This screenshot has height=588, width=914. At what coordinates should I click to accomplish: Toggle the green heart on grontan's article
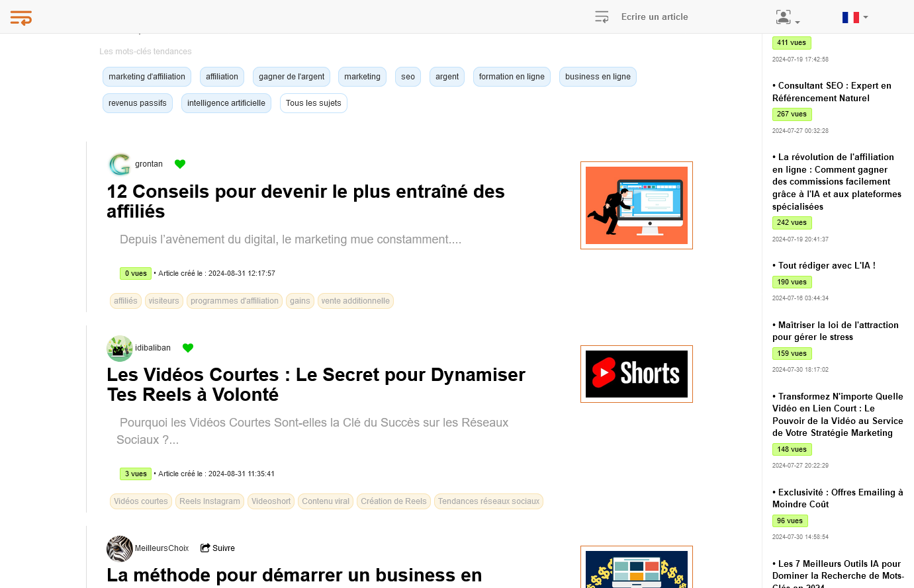pyautogui.click(x=180, y=164)
